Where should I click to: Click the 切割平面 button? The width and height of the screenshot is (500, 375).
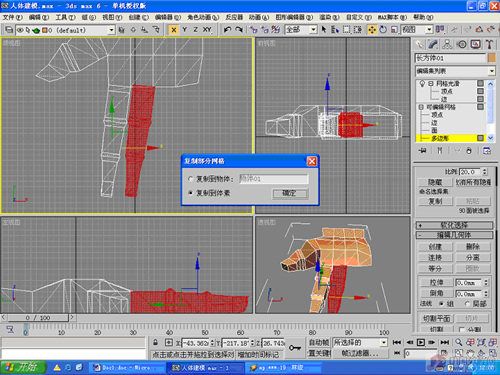[x=436, y=318]
